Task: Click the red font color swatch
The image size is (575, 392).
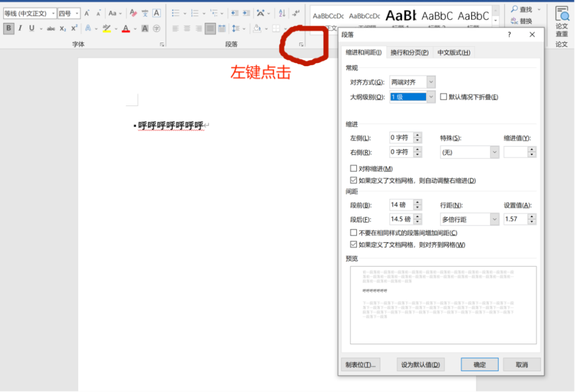Action: pyautogui.click(x=126, y=29)
